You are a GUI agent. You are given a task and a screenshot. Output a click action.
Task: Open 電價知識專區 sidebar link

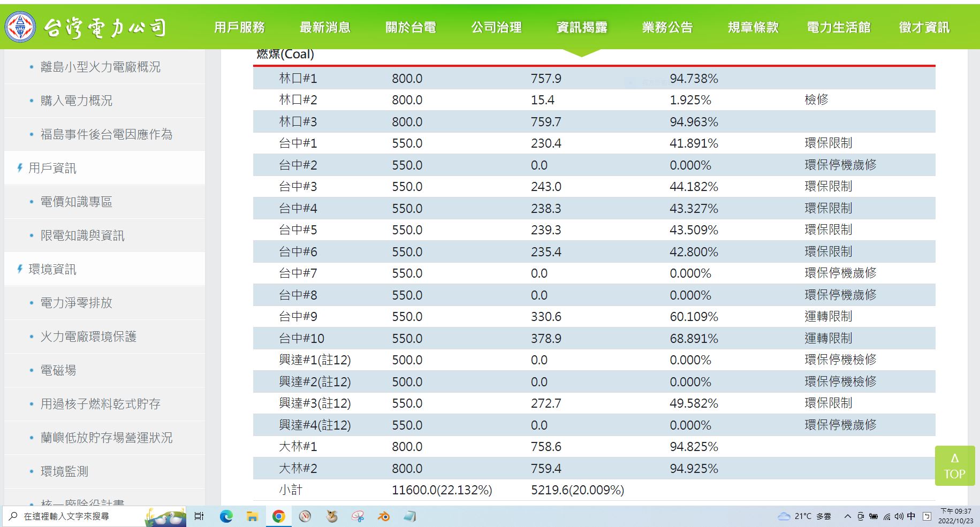(x=77, y=202)
